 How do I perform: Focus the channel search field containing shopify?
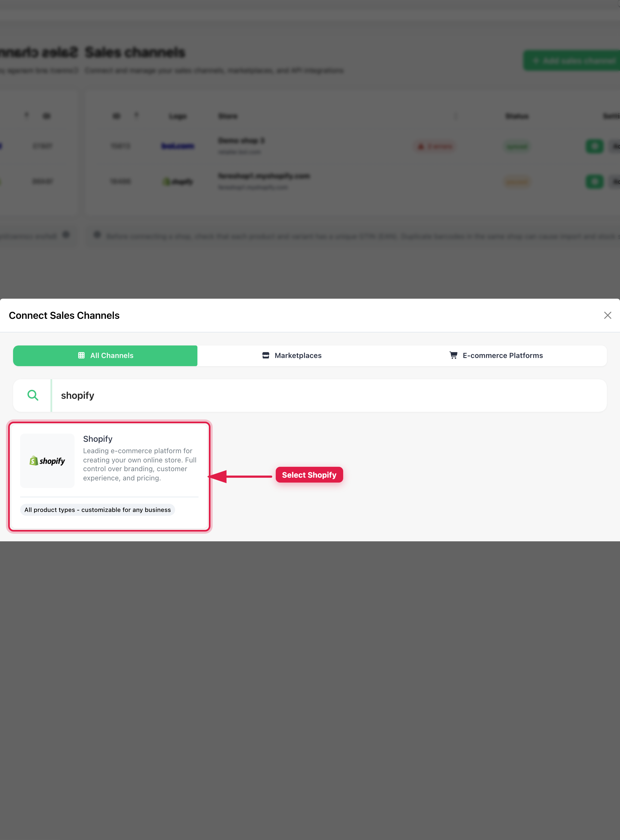pos(328,396)
